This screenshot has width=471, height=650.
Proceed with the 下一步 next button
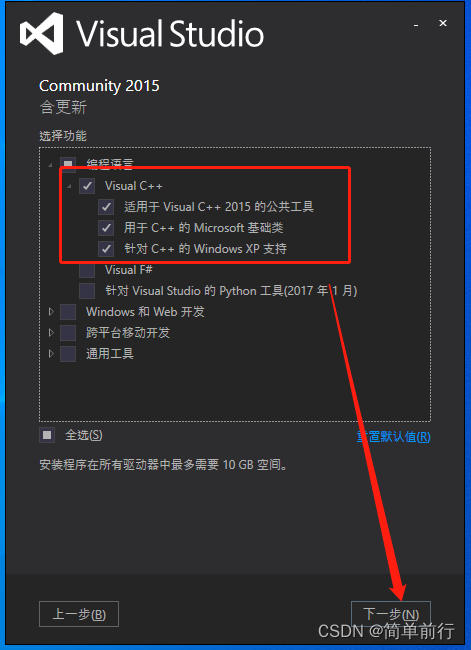[x=391, y=614]
